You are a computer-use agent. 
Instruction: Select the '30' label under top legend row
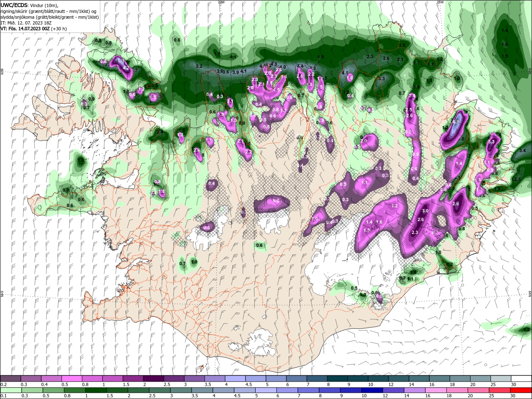tap(514, 384)
